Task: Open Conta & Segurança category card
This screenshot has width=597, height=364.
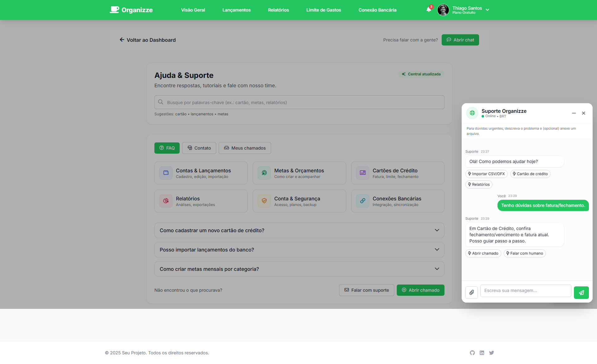Action: click(299, 201)
